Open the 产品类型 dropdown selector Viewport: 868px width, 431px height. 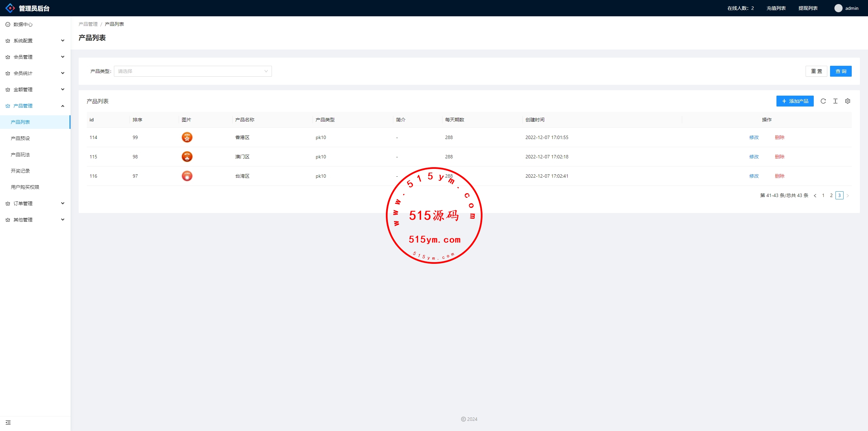click(193, 71)
